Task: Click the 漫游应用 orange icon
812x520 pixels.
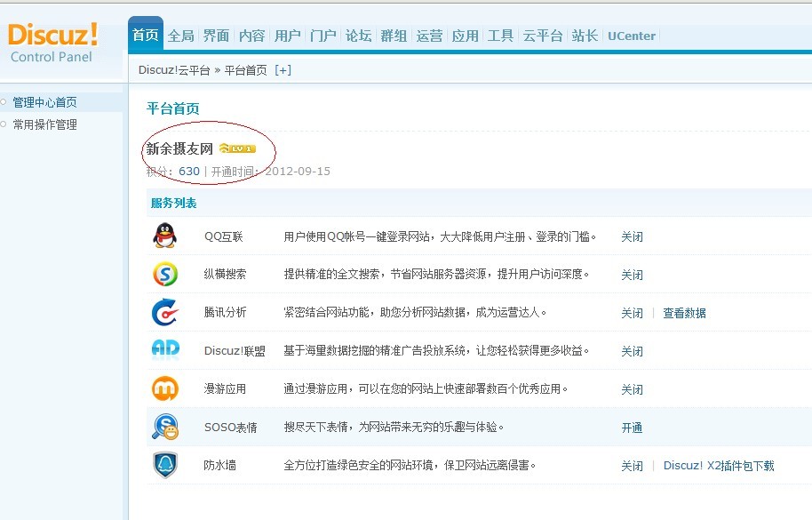Action: pyautogui.click(x=165, y=388)
